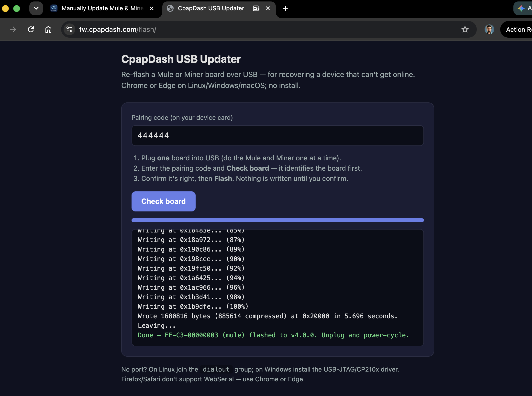Click the flash progress bar

pos(277,220)
